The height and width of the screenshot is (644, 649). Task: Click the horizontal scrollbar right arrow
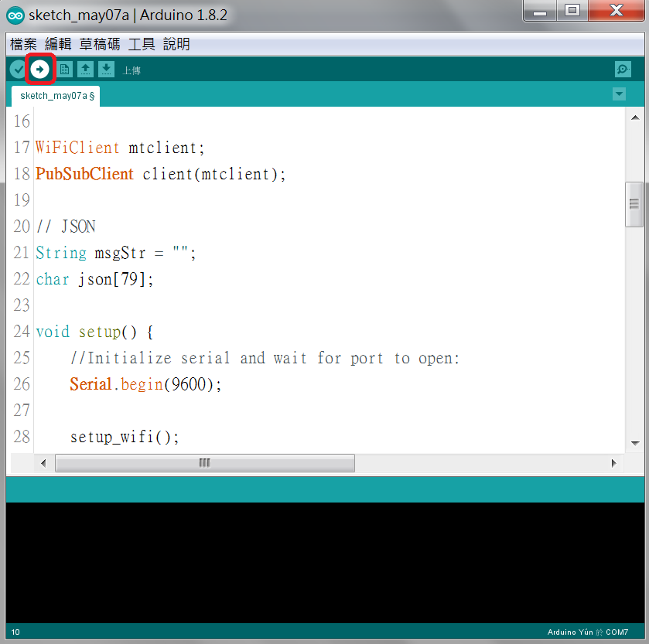[614, 463]
